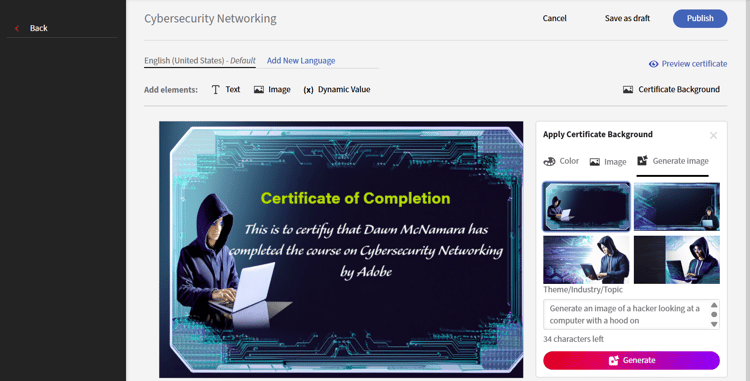Click the Dynamic Value (x) icon
This screenshot has width=750, height=381.
(309, 90)
